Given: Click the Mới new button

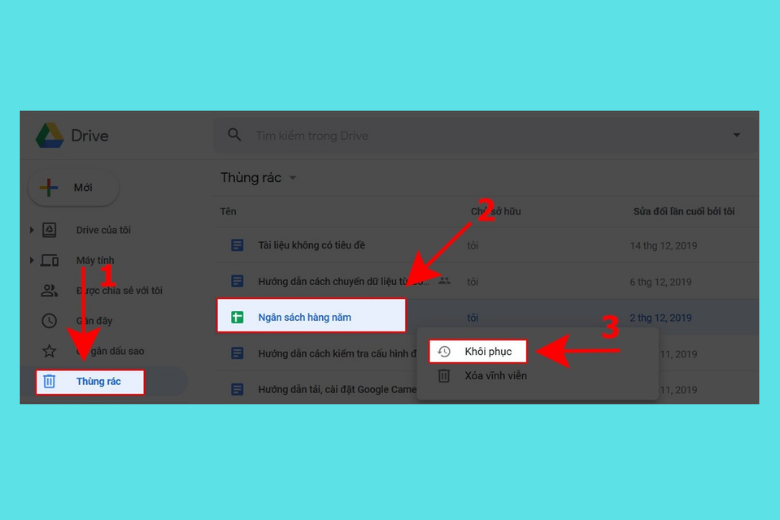Looking at the screenshot, I should pos(74,188).
